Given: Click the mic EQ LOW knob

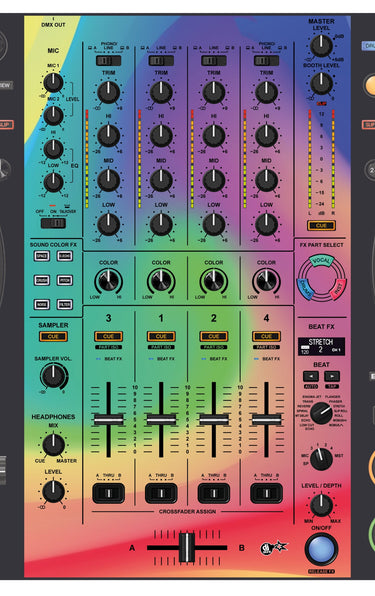Looking at the screenshot, I should click(x=53, y=182).
